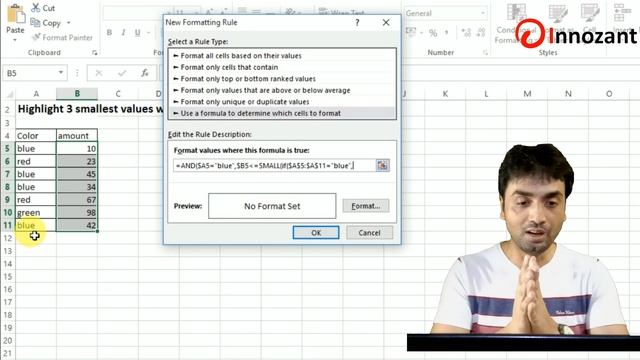Screen dimensions: 640x360
Task: Click the Paste clipboard icon
Action: tap(16, 14)
